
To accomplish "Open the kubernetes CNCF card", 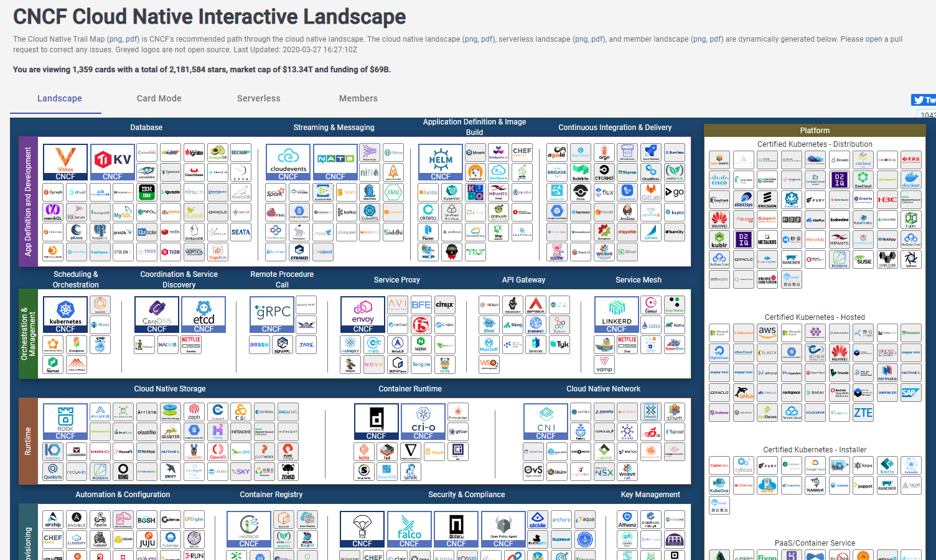I will (x=65, y=315).
